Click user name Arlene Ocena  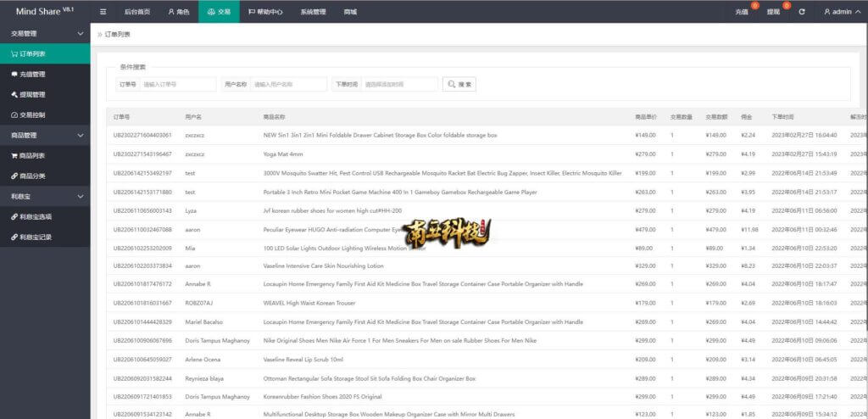[x=202, y=360]
